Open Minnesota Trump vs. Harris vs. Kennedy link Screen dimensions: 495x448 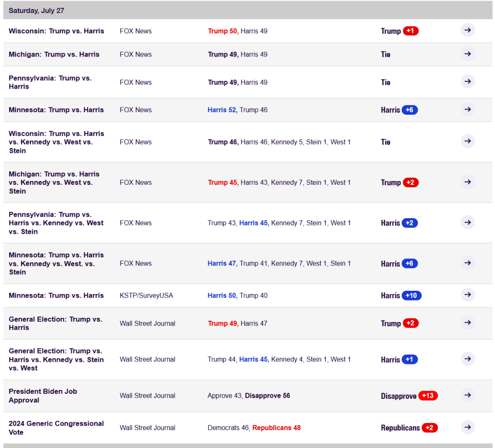(56, 264)
